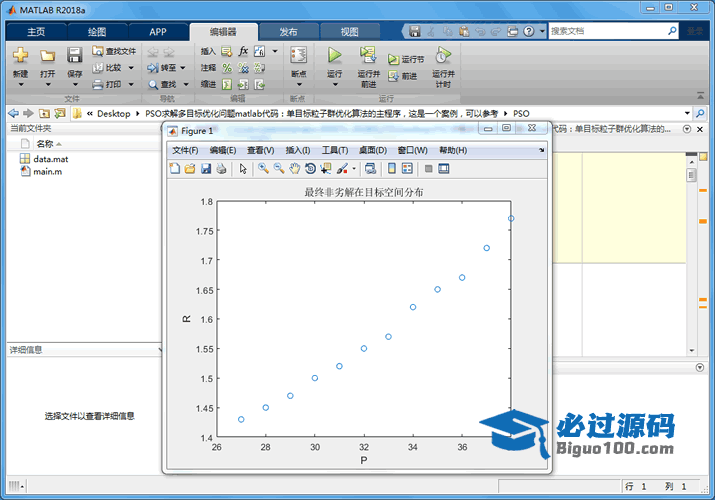Image resolution: width=715 pixels, height=500 pixels.
Task: Click the green Run (运行) arrow
Action: click(334, 55)
